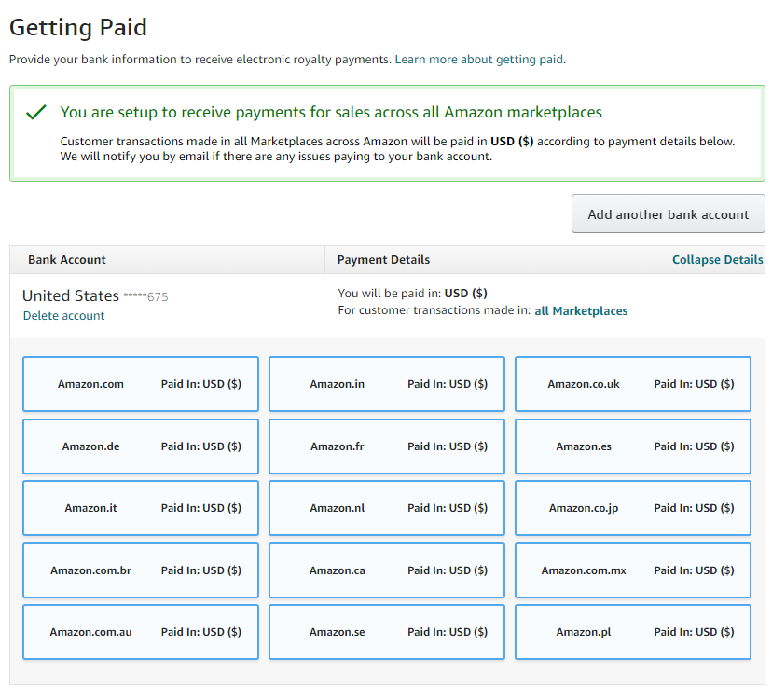Select the Amazon.ca marketplace card
772x700 pixels.
387,570
